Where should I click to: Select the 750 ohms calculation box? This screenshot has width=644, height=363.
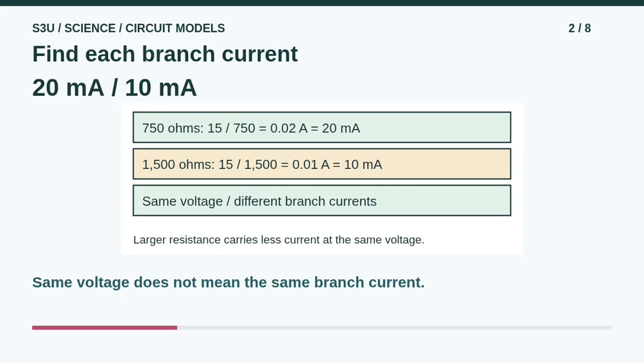pyautogui.click(x=322, y=128)
